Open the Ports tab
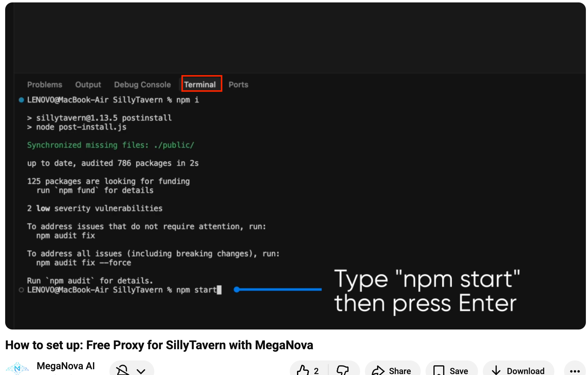 click(238, 85)
